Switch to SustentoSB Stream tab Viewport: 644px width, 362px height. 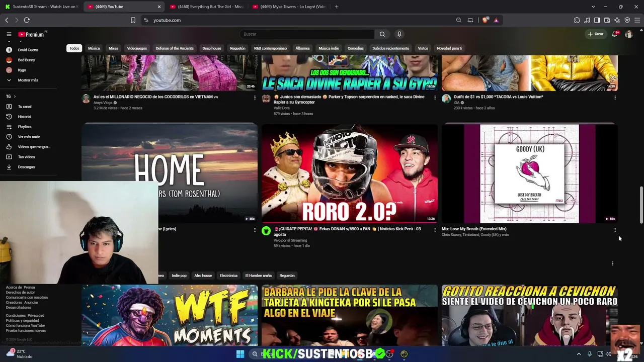coord(41,7)
